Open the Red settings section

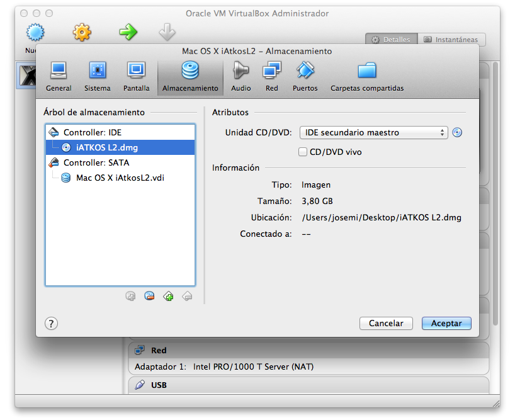(271, 76)
